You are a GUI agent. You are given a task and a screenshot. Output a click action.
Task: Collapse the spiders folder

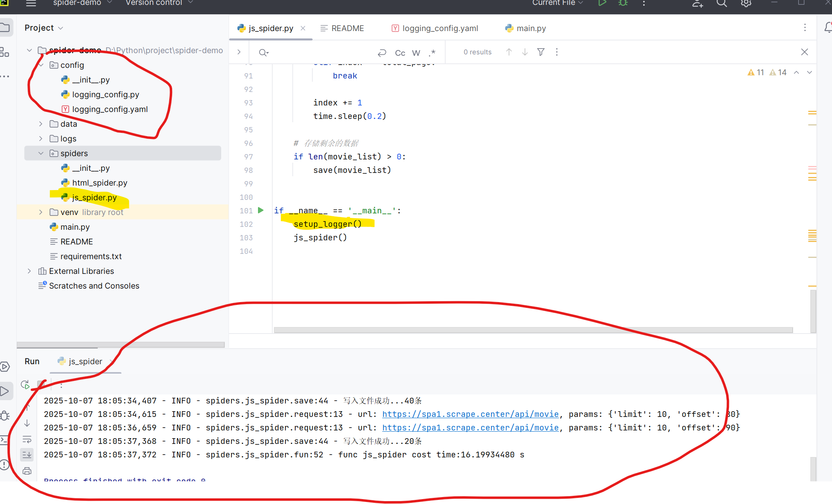pos(40,153)
